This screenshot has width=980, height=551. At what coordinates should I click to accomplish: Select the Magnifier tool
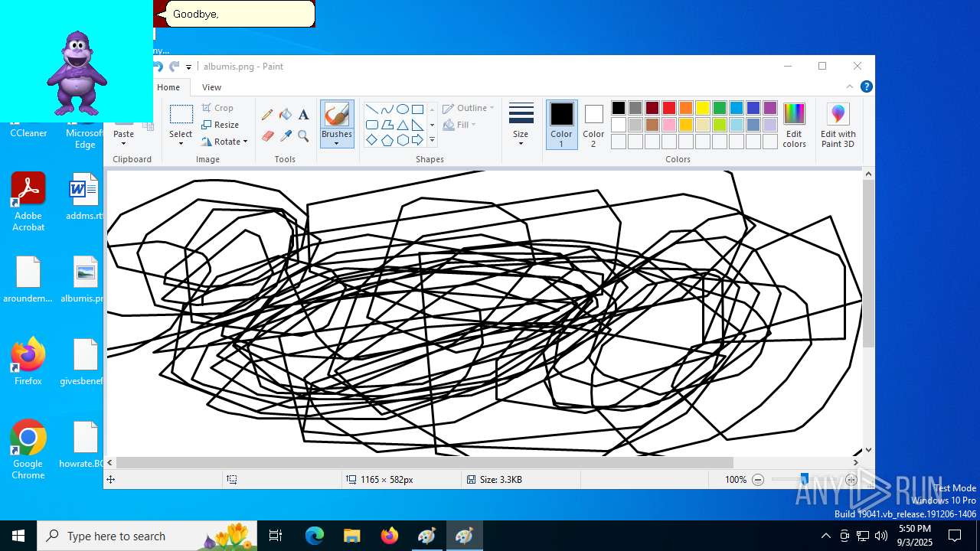(303, 136)
